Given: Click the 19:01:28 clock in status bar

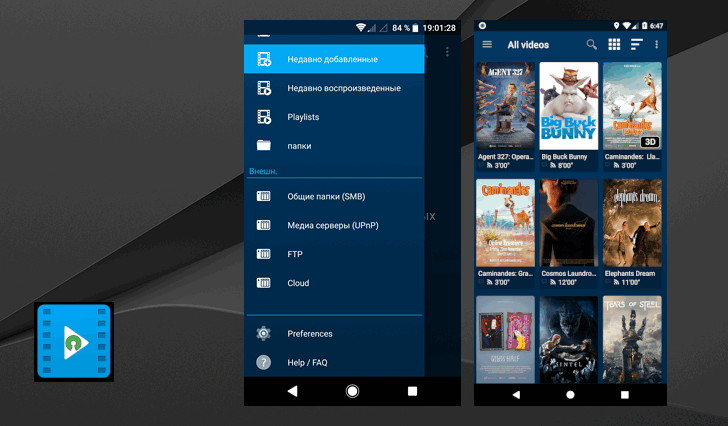Looking at the screenshot, I should click(439, 28).
